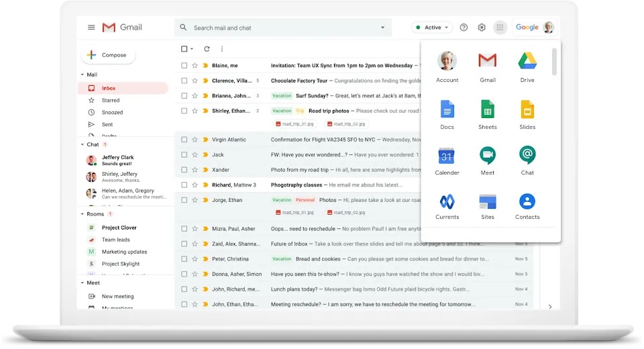The height and width of the screenshot is (349, 644).
Task: Open the Active status dropdown
Action: 432,28
